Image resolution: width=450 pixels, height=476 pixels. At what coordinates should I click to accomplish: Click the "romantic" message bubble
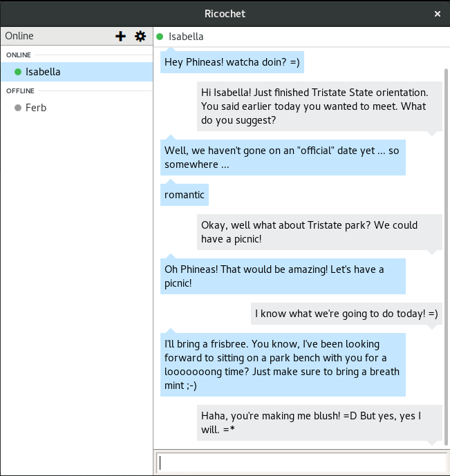click(x=185, y=195)
